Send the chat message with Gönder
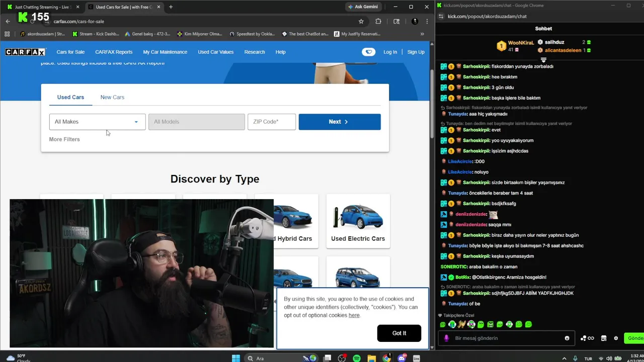This screenshot has height=362, width=644. coord(634,338)
